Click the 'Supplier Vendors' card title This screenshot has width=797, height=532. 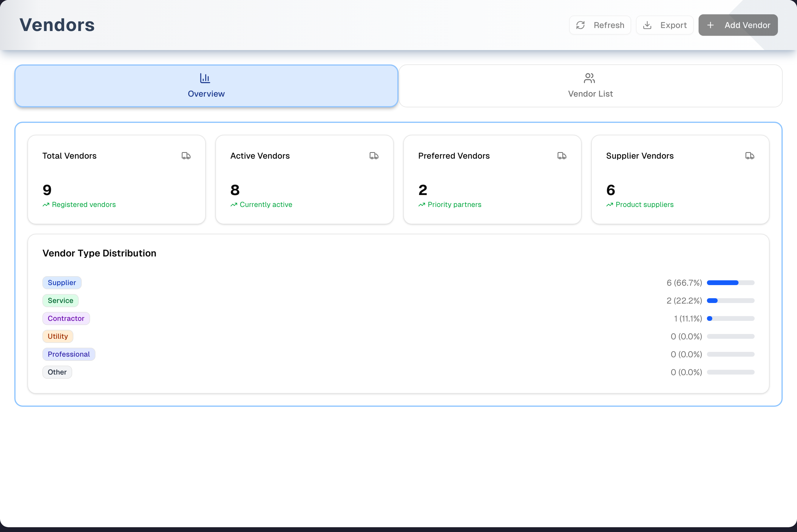[640, 156]
